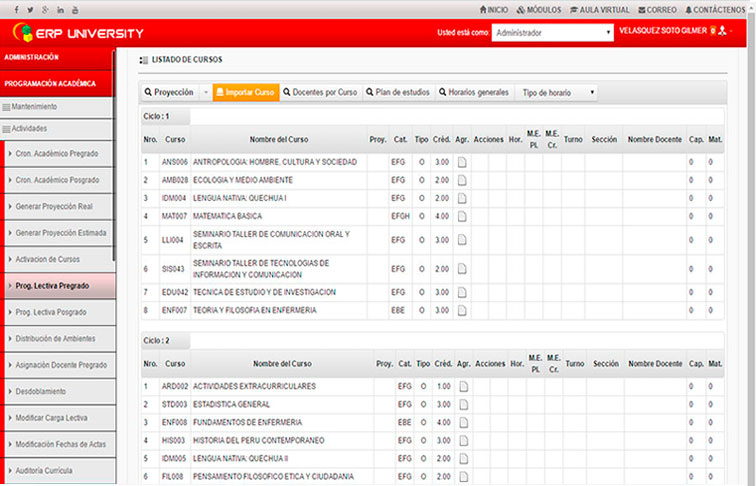756x486 pixels.
Task: Open Cron. Académico Pregrado
Action: [60, 154]
